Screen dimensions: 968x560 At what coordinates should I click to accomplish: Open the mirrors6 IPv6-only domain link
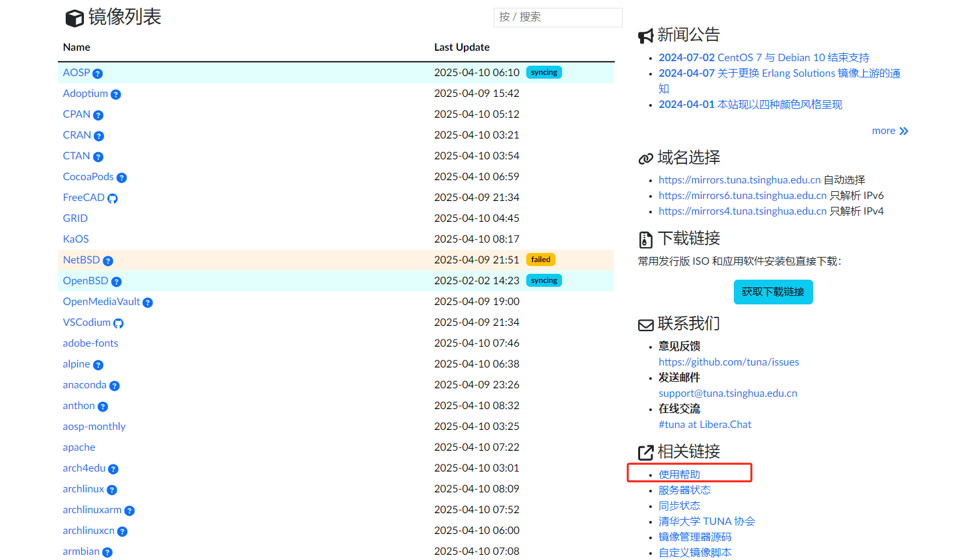tap(742, 195)
